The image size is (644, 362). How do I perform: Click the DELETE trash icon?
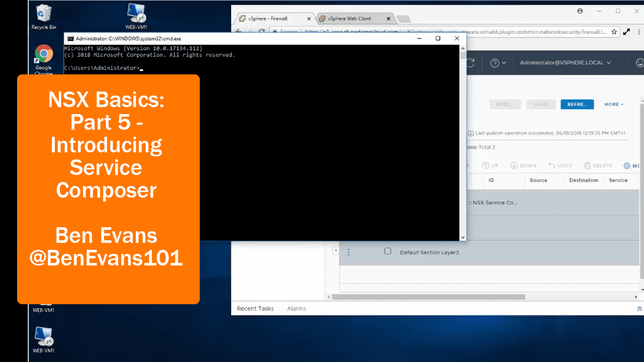598,165
